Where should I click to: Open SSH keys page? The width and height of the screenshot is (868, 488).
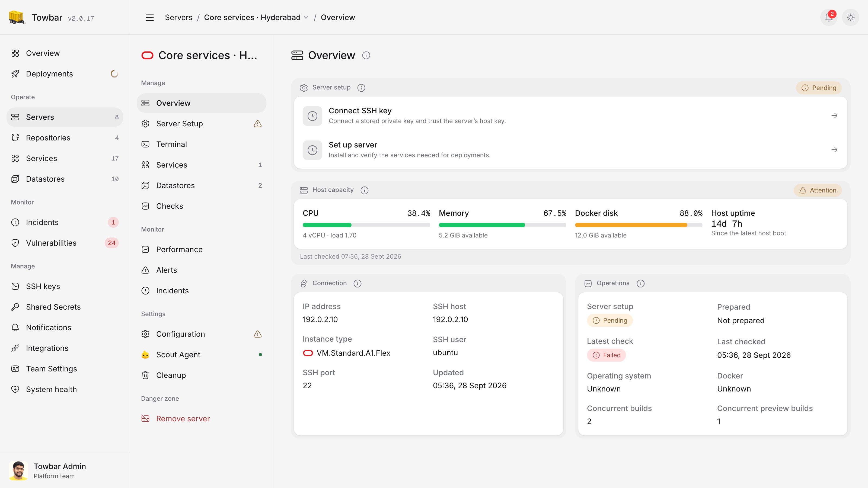pyautogui.click(x=65, y=286)
